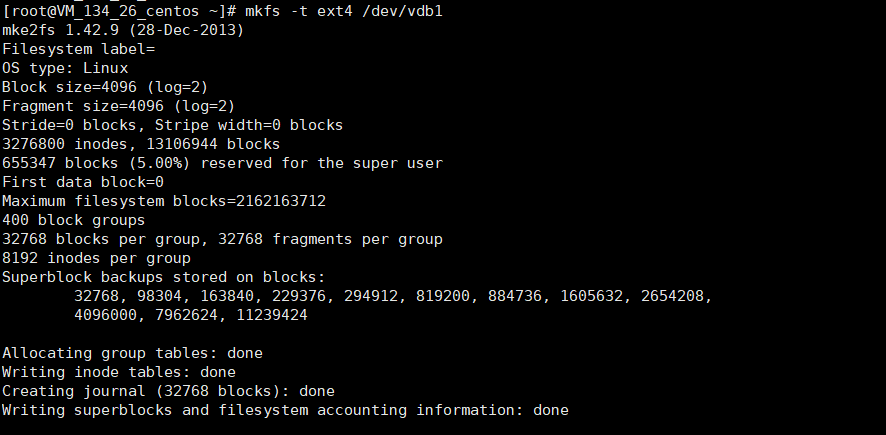Click the Writing superblocks and filesystem accounting line

(285, 410)
